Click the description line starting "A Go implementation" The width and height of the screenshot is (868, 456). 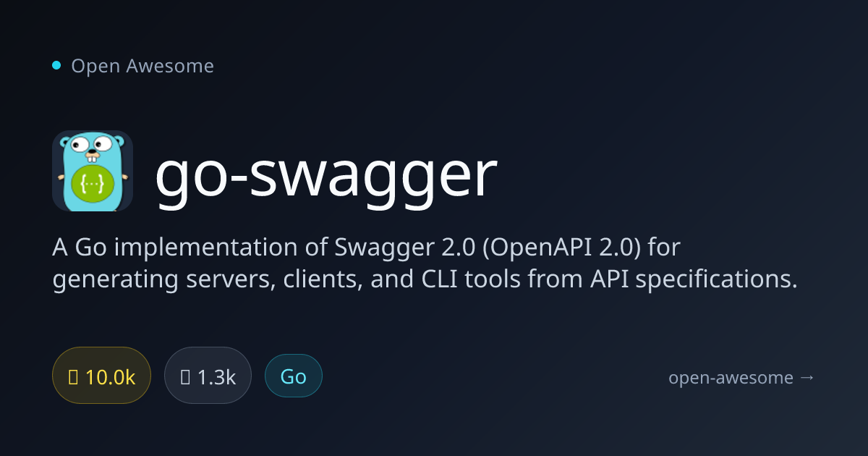click(x=367, y=248)
